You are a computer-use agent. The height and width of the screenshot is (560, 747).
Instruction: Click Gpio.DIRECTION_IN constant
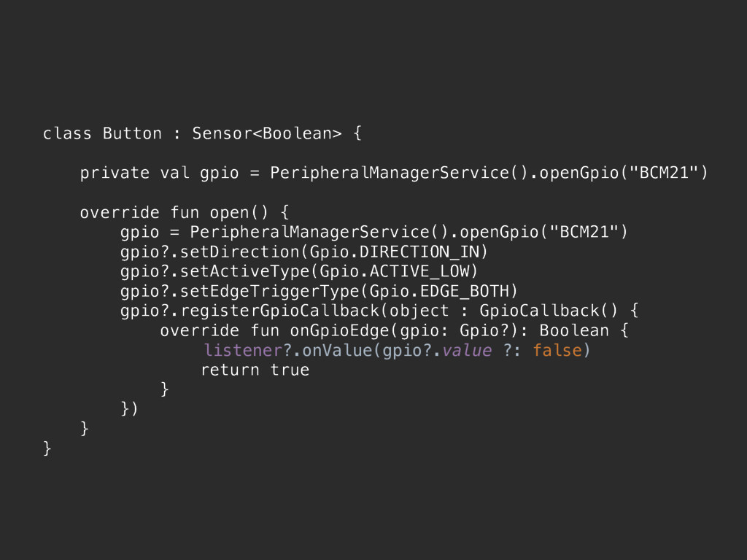click(x=394, y=252)
